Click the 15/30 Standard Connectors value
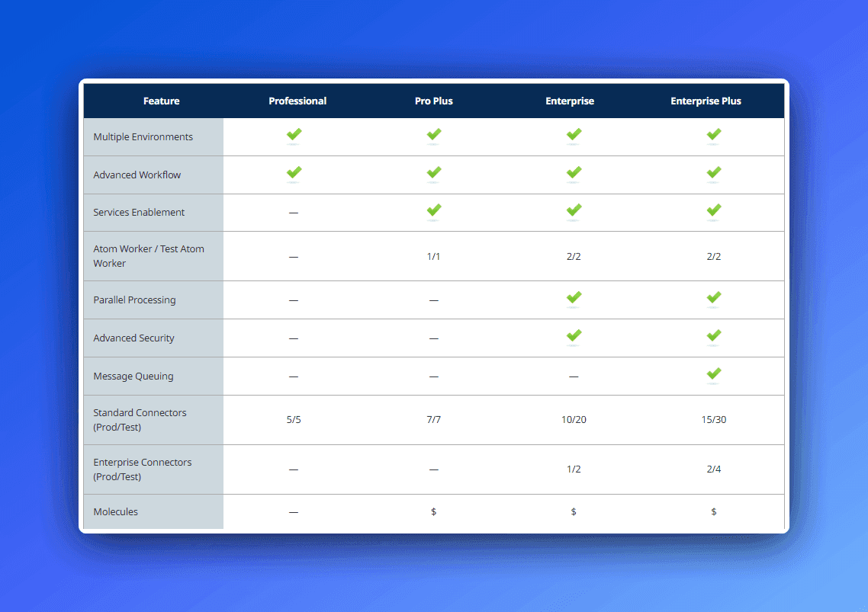This screenshot has width=868, height=612. (714, 420)
